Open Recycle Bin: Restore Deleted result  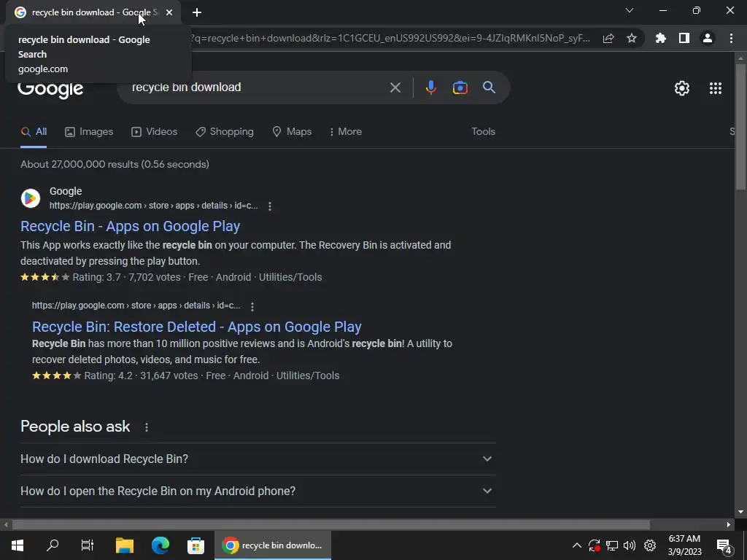197,327
